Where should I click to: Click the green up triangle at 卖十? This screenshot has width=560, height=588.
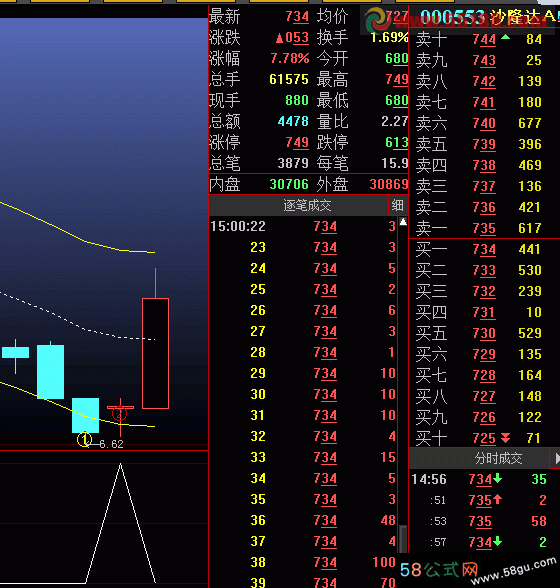[505, 37]
